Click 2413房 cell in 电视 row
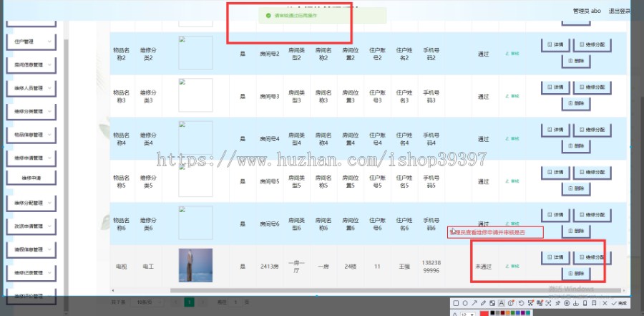Image resolution: width=644 pixels, height=316 pixels. point(269,267)
